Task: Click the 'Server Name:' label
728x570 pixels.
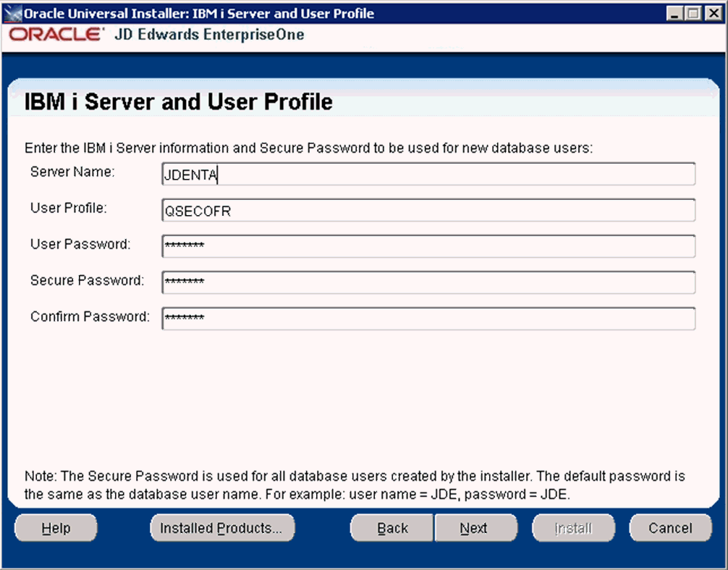Action: 72,172
